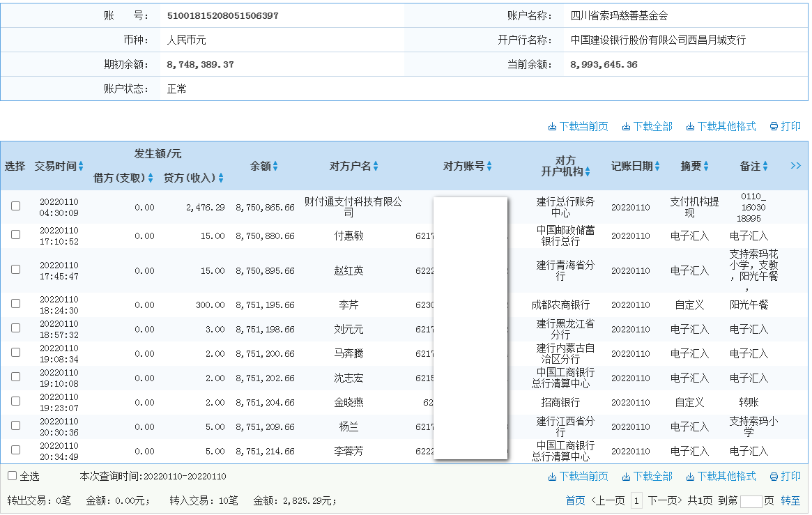Screen dimensions: 812x515
Task: Go to 下一页 next page
Action: pyautogui.click(x=665, y=500)
